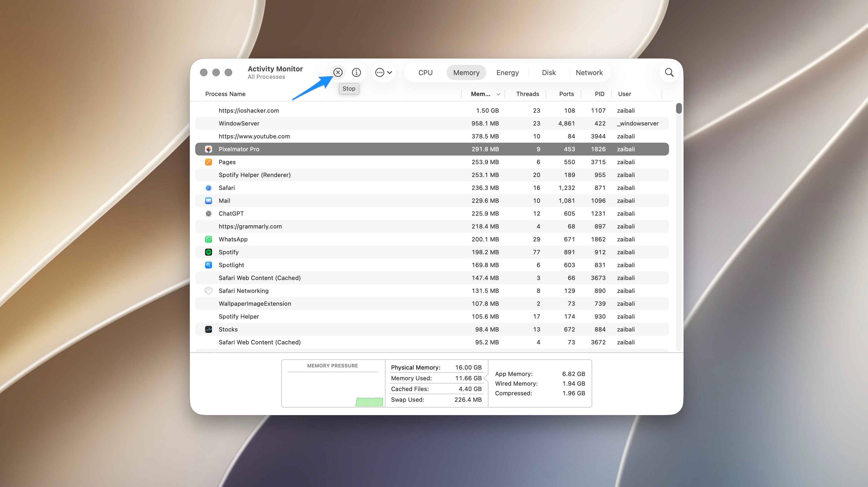Click the 4,861 ports value
The width and height of the screenshot is (868, 487).
(566, 123)
